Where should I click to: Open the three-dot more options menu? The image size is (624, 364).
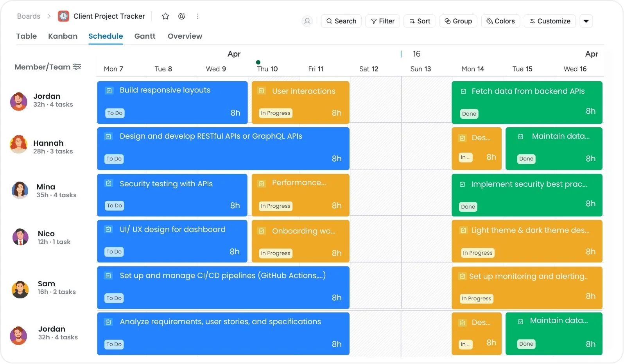point(198,16)
